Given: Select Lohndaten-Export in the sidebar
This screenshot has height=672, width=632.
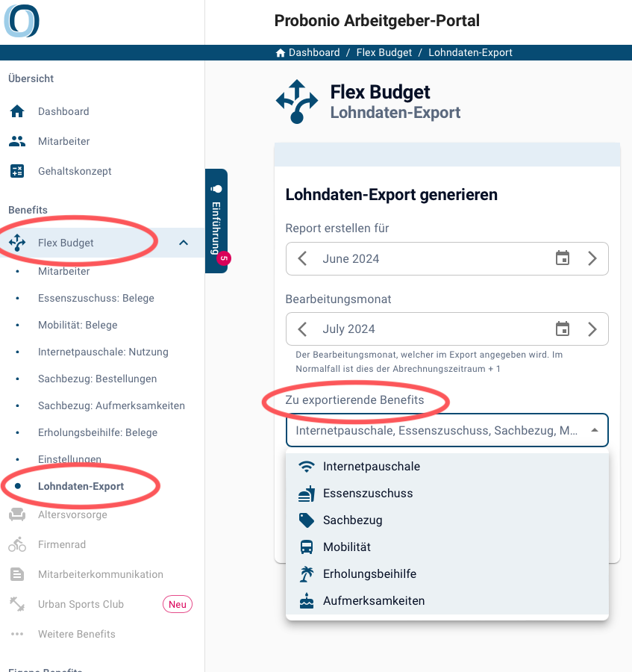Looking at the screenshot, I should click(x=81, y=486).
